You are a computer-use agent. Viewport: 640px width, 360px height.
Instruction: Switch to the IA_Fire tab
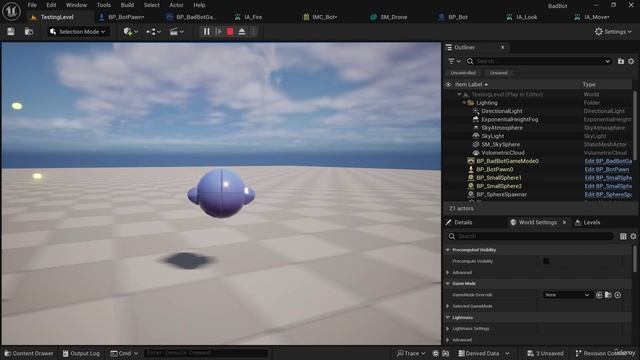253,17
